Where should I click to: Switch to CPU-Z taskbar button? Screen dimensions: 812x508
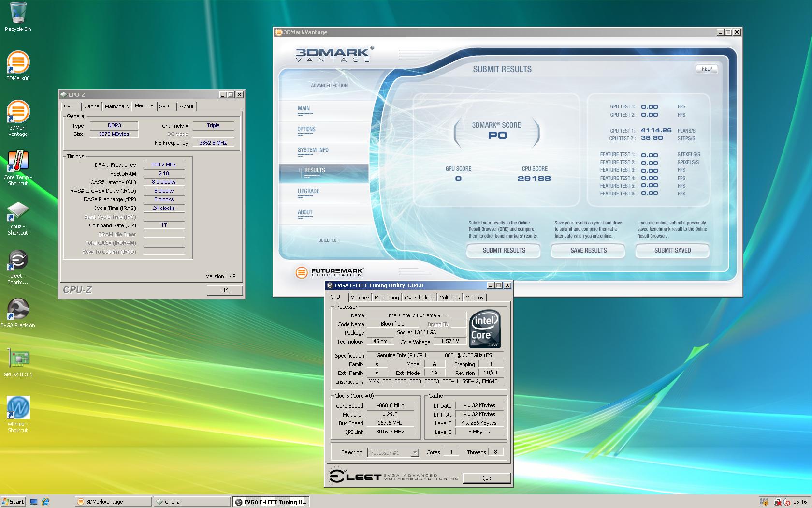pos(192,502)
